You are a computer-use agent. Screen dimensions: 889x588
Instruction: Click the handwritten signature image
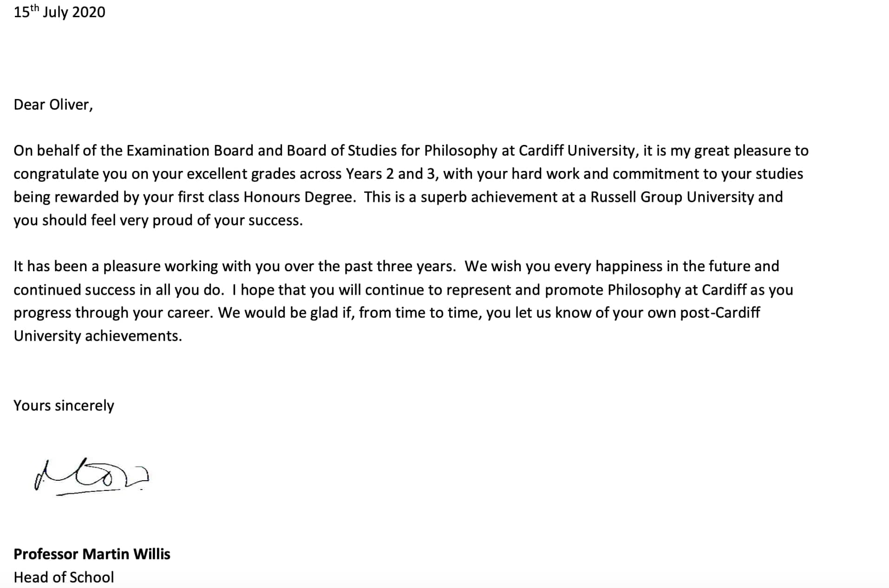[x=92, y=477]
